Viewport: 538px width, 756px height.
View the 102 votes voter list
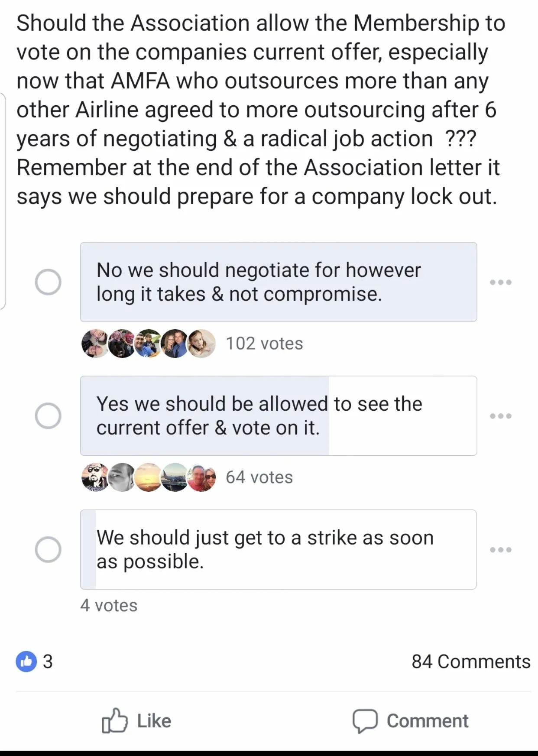coord(264,344)
